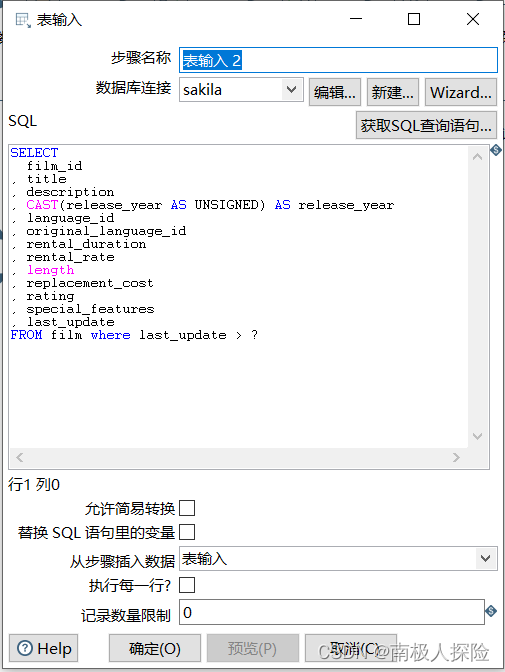Click the SQL editor scroll down arrow
The image size is (505, 672).
pos(478,436)
